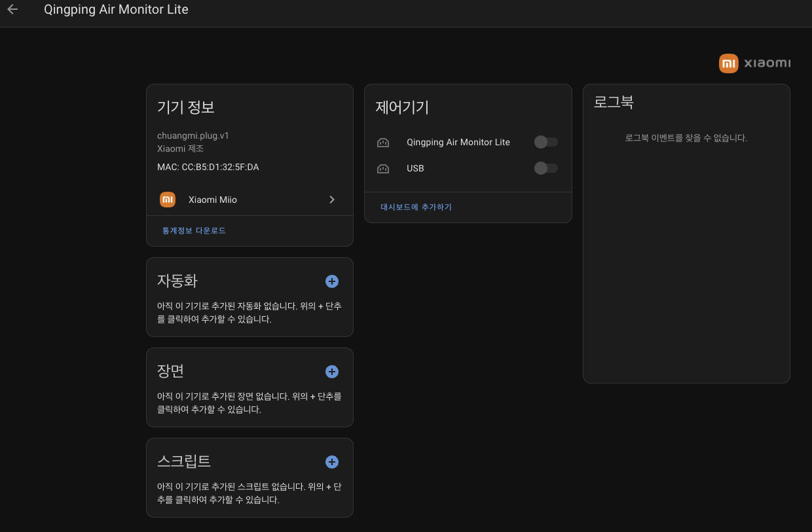Screen dimensions: 812x532
Task: Click the plug icon beside USB
Action: pyautogui.click(x=383, y=168)
